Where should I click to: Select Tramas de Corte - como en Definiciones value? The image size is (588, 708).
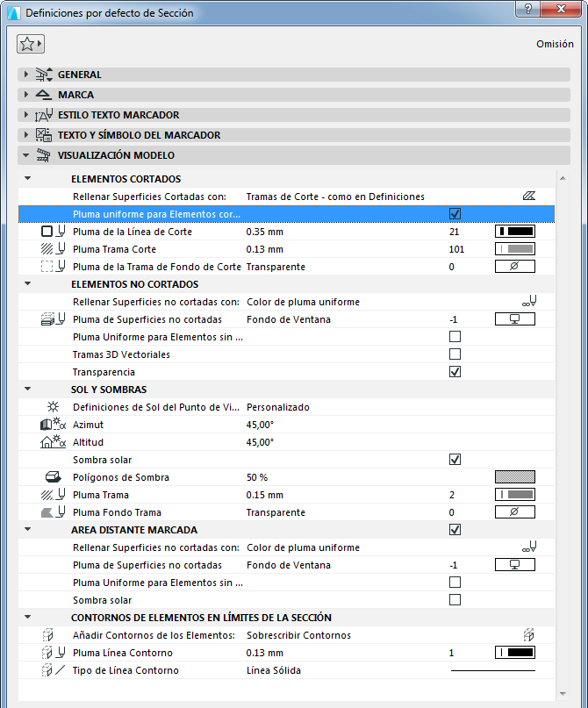(x=335, y=197)
